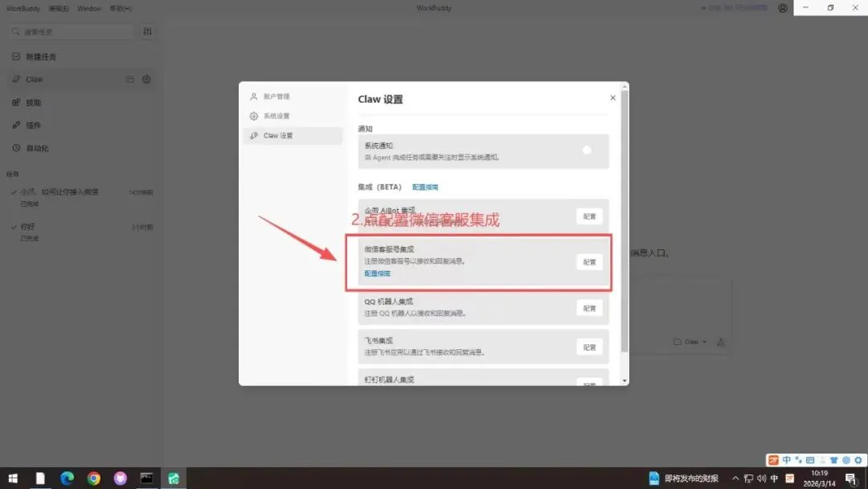This screenshot has height=489, width=868.
Task: Open 配置指南 link beside 集成 (BETA)
Action: click(425, 187)
